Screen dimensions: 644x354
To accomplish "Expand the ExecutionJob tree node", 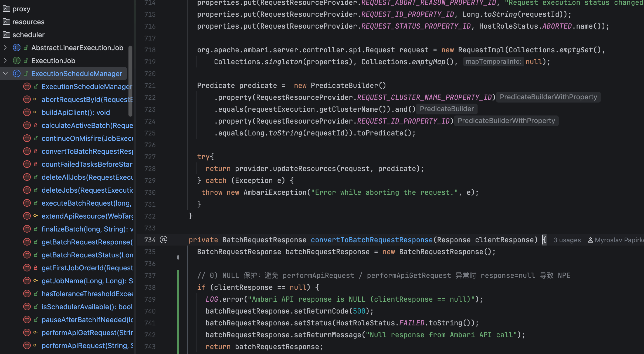I will (x=5, y=61).
